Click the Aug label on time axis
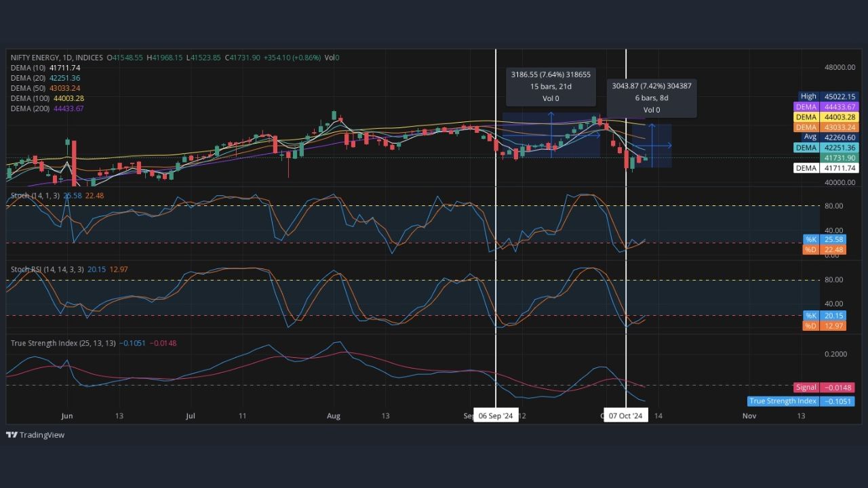The image size is (868, 488). click(x=333, y=415)
